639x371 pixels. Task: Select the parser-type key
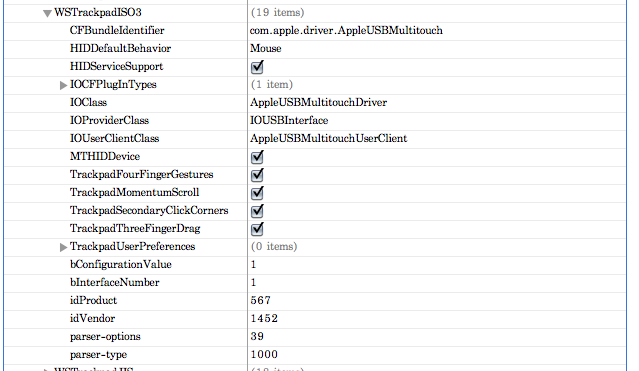(98, 355)
